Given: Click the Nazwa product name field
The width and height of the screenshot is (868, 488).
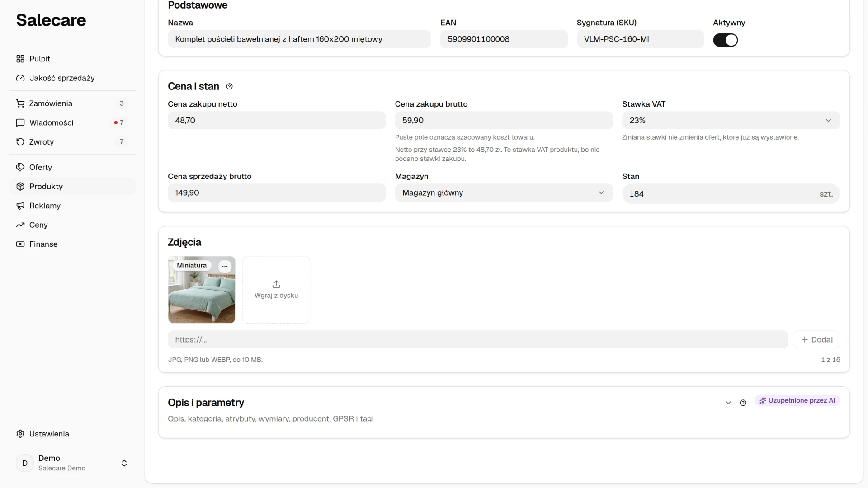Looking at the screenshot, I should tap(299, 39).
